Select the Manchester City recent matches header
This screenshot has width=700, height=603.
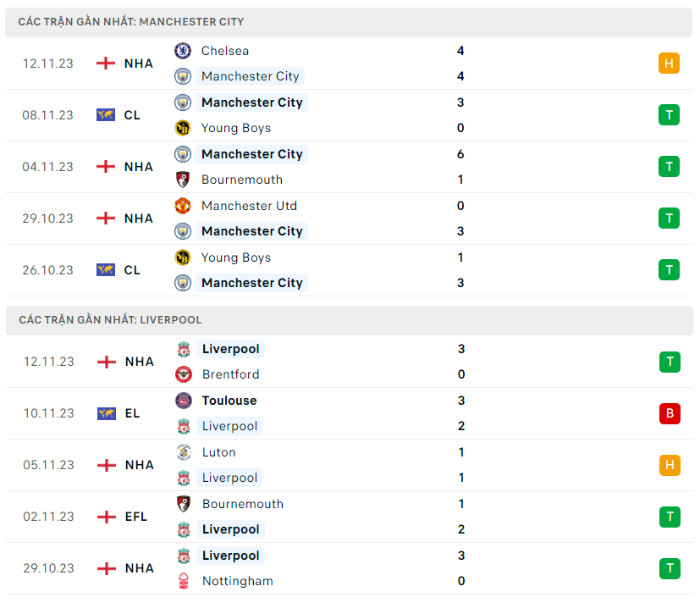[x=131, y=21]
